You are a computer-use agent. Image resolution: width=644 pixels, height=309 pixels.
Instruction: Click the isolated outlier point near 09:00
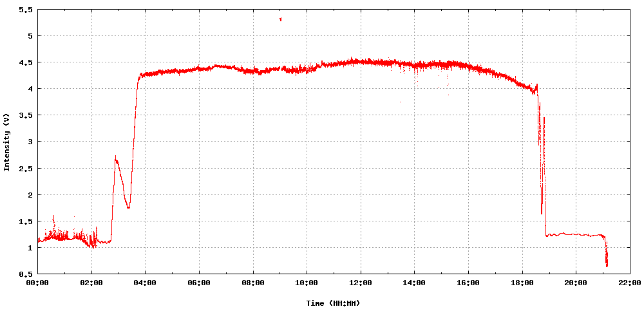281,19
